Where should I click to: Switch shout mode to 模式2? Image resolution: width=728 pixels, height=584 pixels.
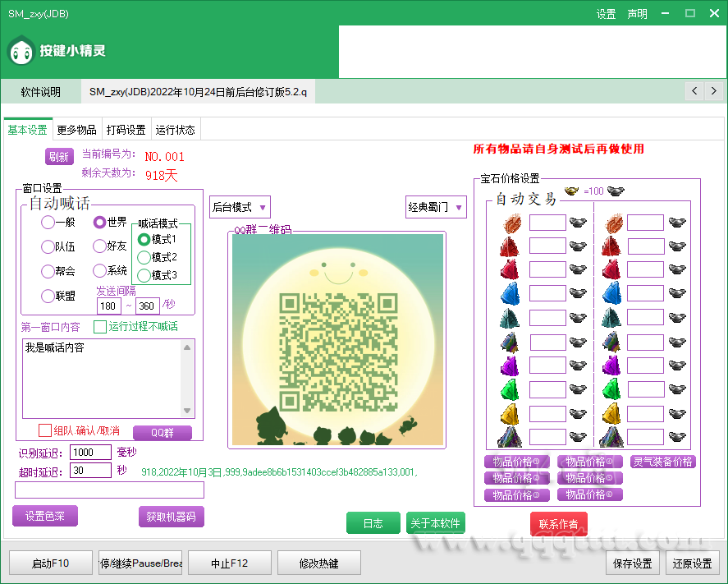[x=144, y=257]
